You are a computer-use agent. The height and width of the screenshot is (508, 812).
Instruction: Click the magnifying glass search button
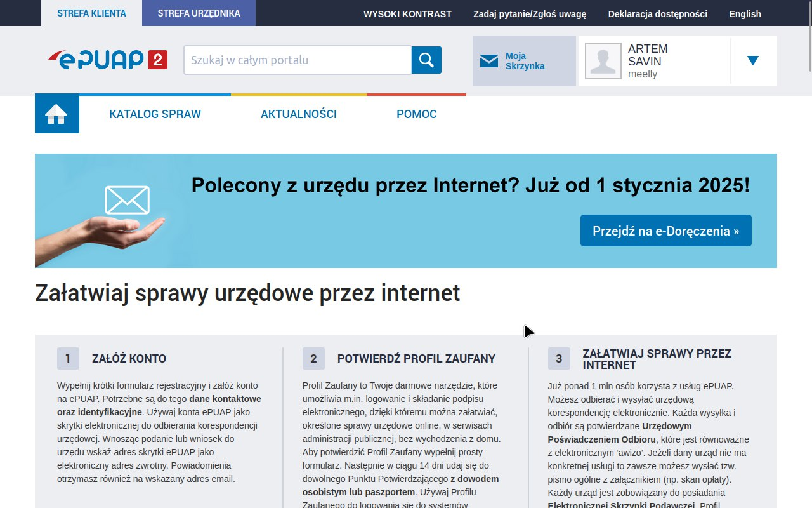click(426, 60)
